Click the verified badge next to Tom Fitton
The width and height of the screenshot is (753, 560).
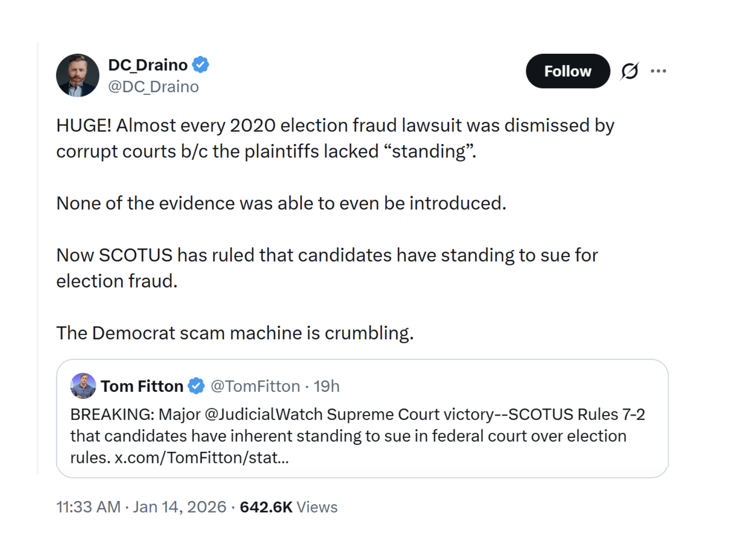(197, 386)
